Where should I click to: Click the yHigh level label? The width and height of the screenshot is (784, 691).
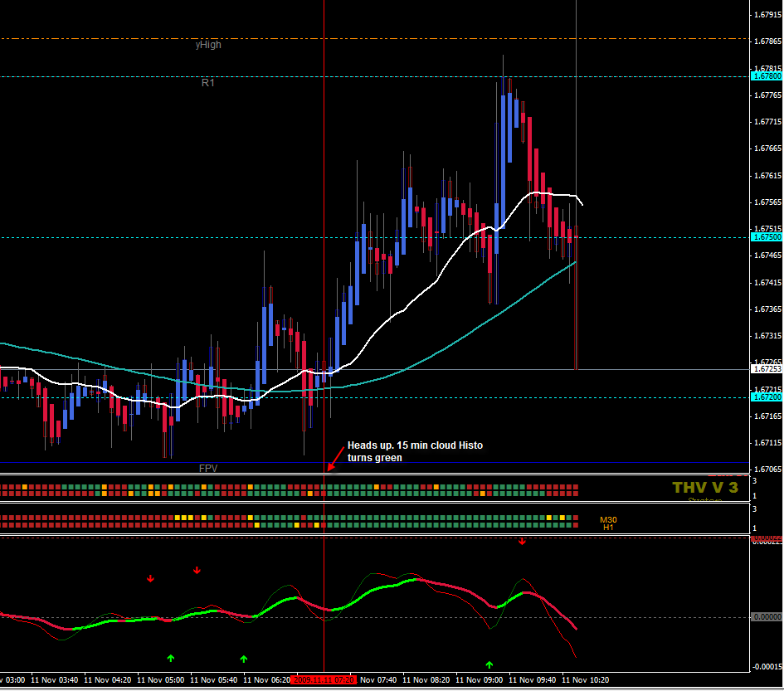[x=208, y=45]
